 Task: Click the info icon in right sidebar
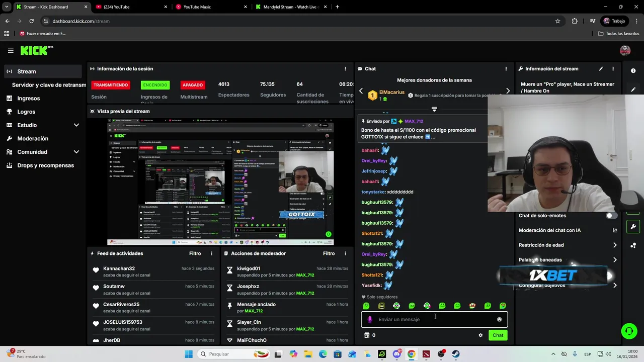(x=633, y=71)
